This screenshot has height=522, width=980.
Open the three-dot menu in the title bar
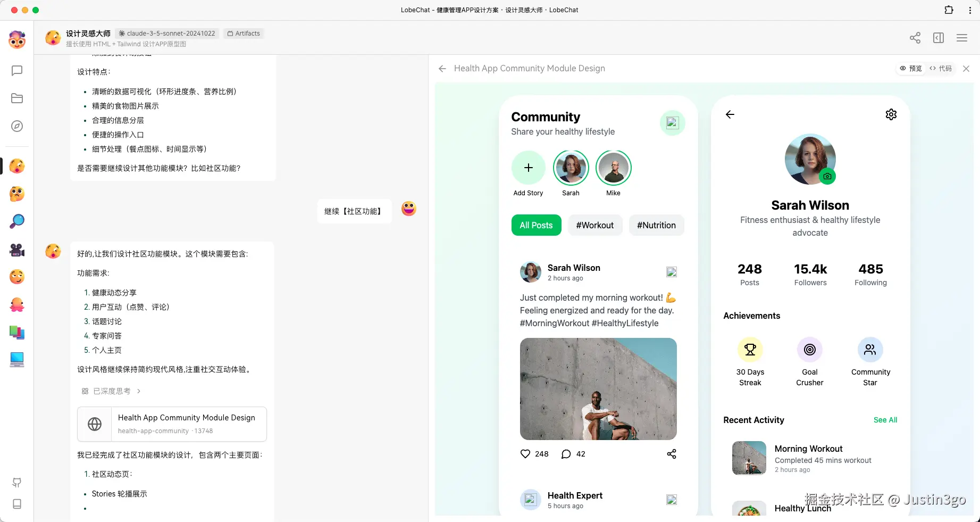[x=970, y=10]
